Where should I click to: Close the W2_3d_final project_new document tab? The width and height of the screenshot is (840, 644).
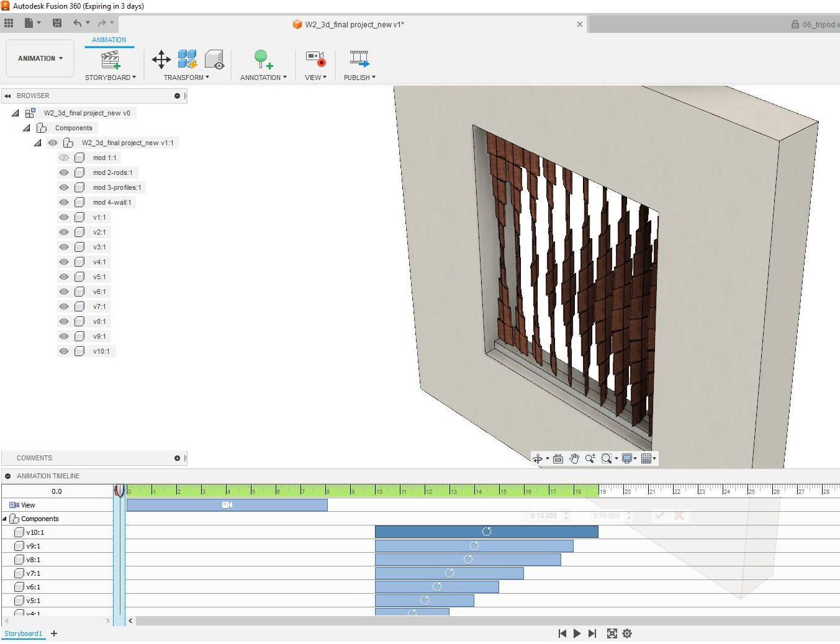tap(580, 24)
